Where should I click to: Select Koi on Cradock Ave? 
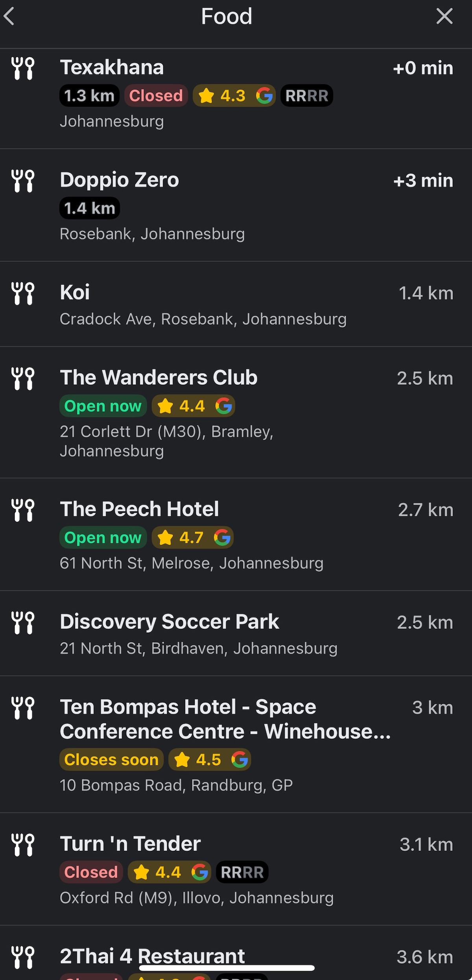point(236,304)
